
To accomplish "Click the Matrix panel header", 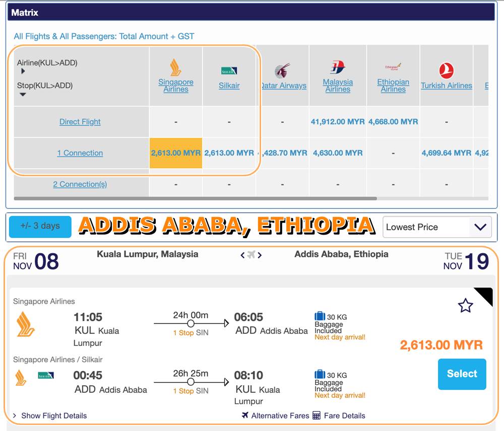I will click(250, 13).
